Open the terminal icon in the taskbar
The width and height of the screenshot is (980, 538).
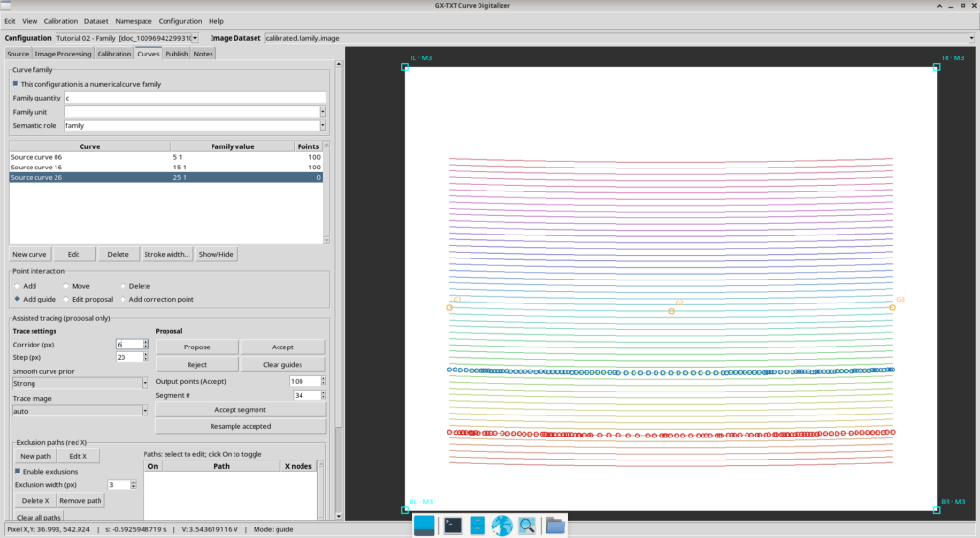click(453, 526)
